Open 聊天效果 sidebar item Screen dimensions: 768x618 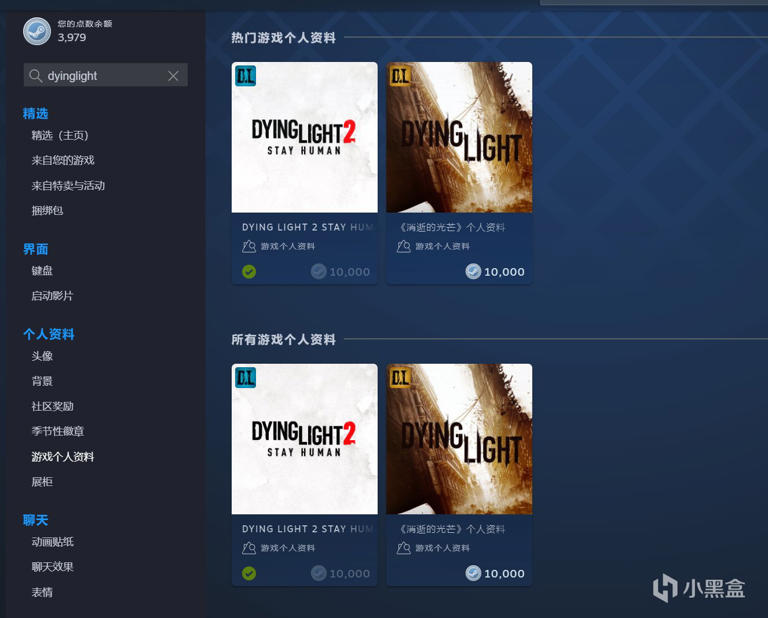pyautogui.click(x=52, y=567)
